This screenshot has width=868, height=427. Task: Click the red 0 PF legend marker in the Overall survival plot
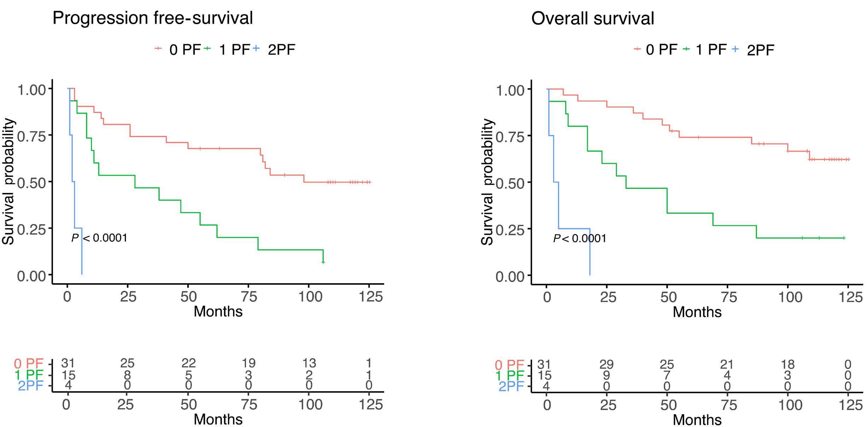click(637, 49)
